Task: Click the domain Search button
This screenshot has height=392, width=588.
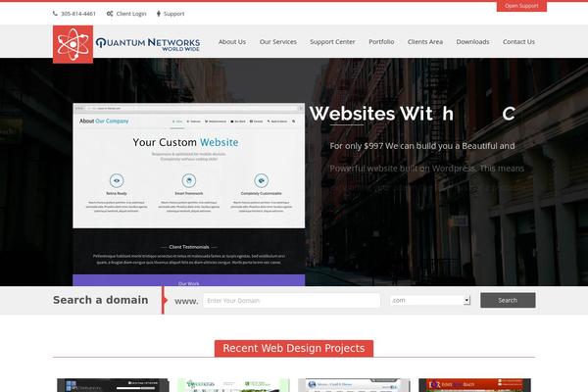Action: coord(508,300)
